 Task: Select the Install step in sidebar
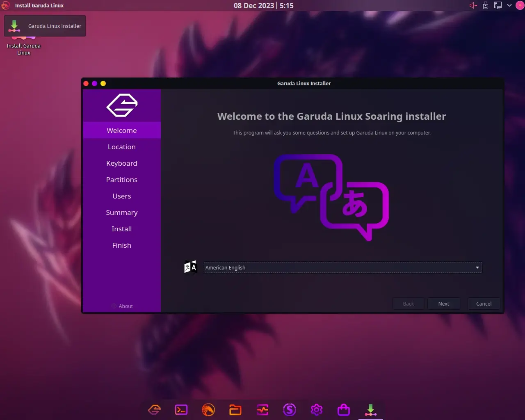(122, 229)
